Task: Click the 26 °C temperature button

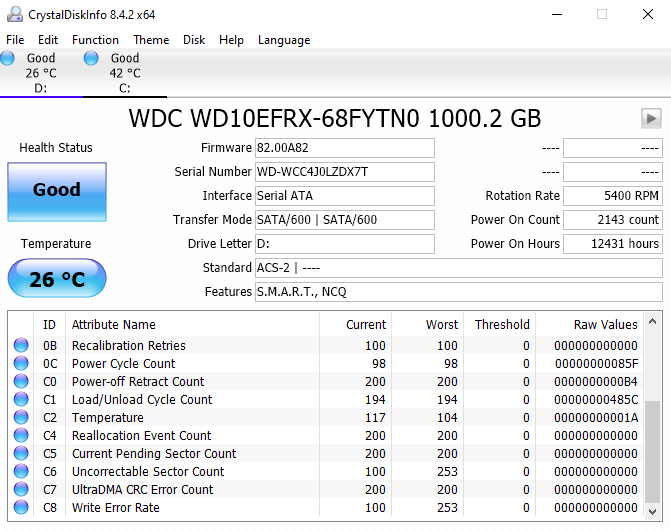Action: click(x=57, y=278)
